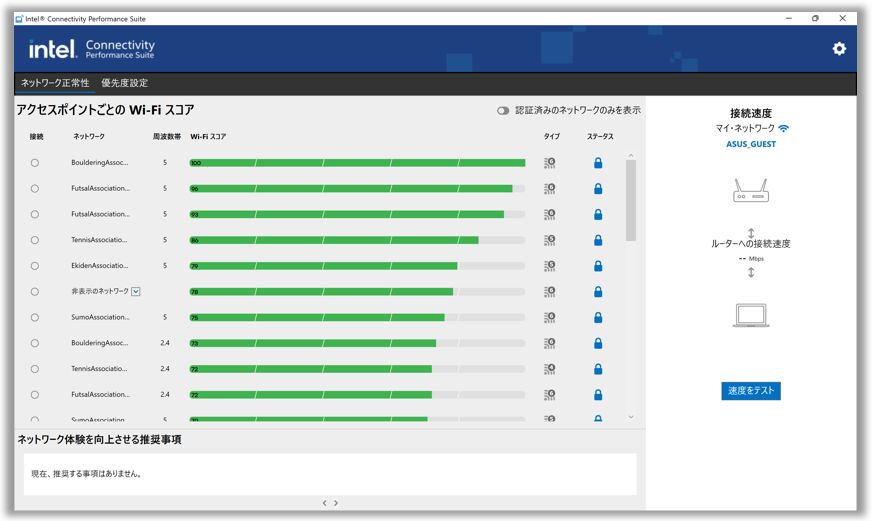This screenshot has height=521, width=872.
Task: Click the 現在、推奨する事項はありません。 text
Action: point(87,474)
